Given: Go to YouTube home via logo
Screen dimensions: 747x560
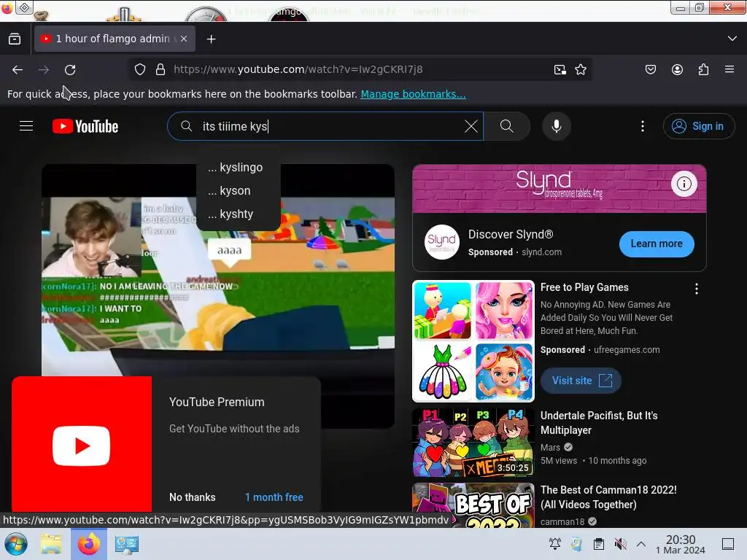Looking at the screenshot, I should tap(85, 126).
